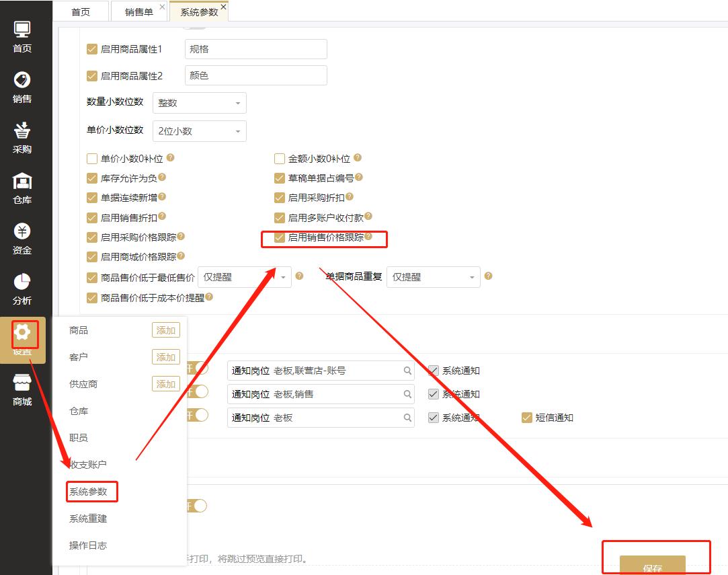This screenshot has height=575, width=728.
Task: Open the 数量小数位数 dropdown showing 整数
Action: [199, 103]
